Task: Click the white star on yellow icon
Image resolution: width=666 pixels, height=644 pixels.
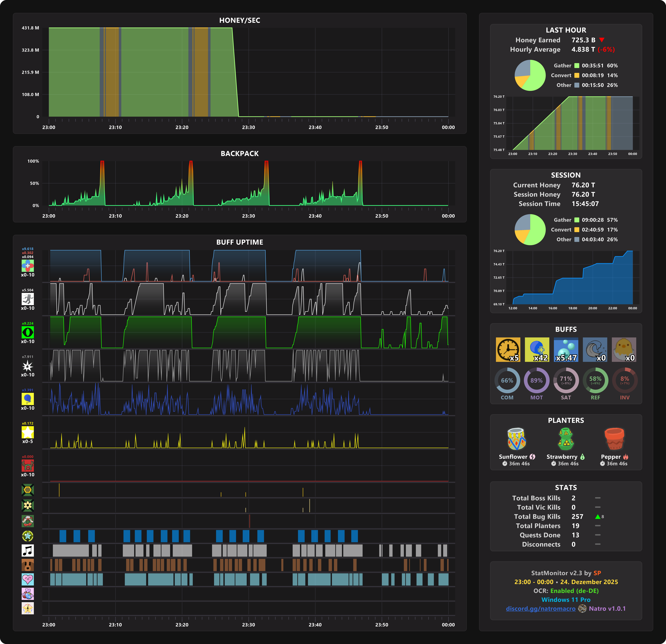Action: coord(28,432)
